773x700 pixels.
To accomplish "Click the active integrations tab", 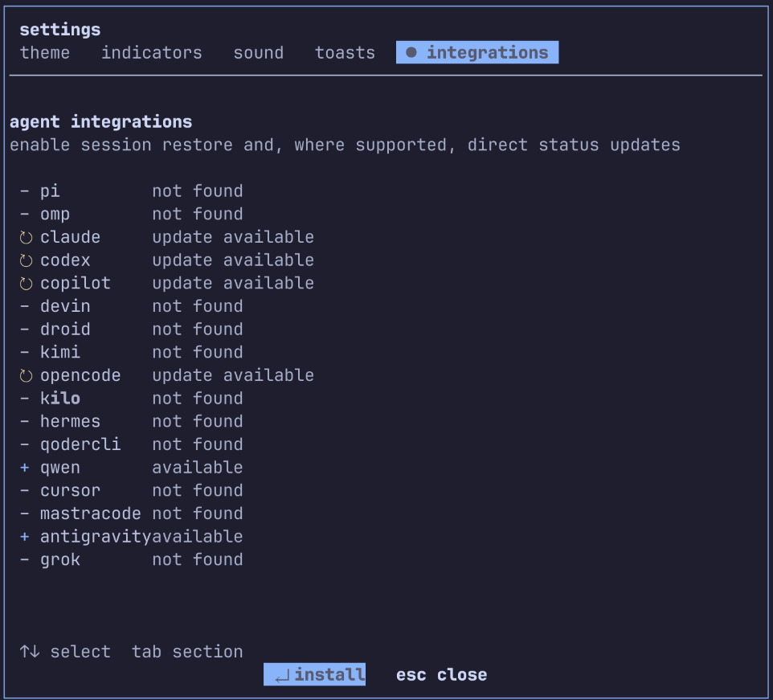I will 477,52.
